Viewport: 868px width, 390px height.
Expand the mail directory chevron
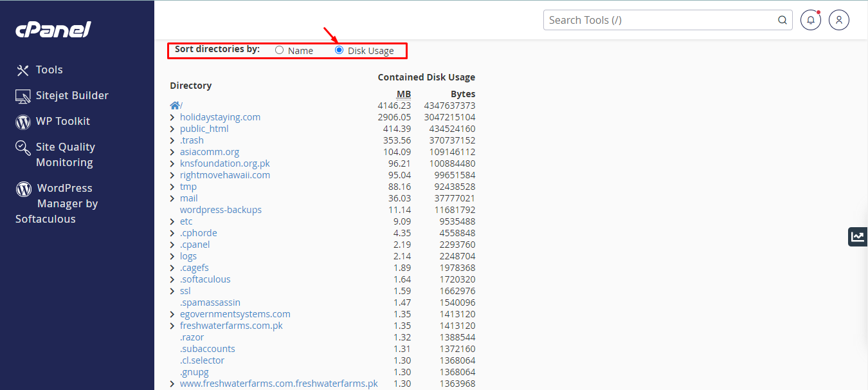(x=172, y=198)
